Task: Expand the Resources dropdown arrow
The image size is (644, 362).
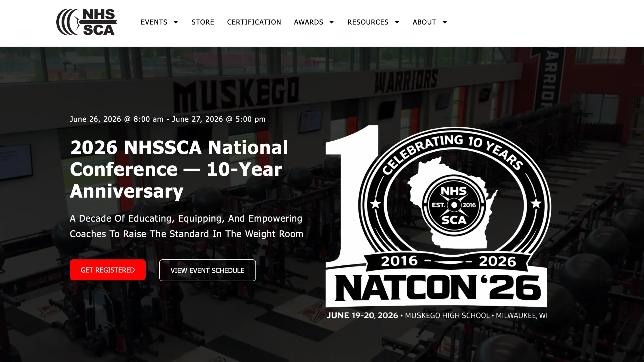Action: pos(397,22)
